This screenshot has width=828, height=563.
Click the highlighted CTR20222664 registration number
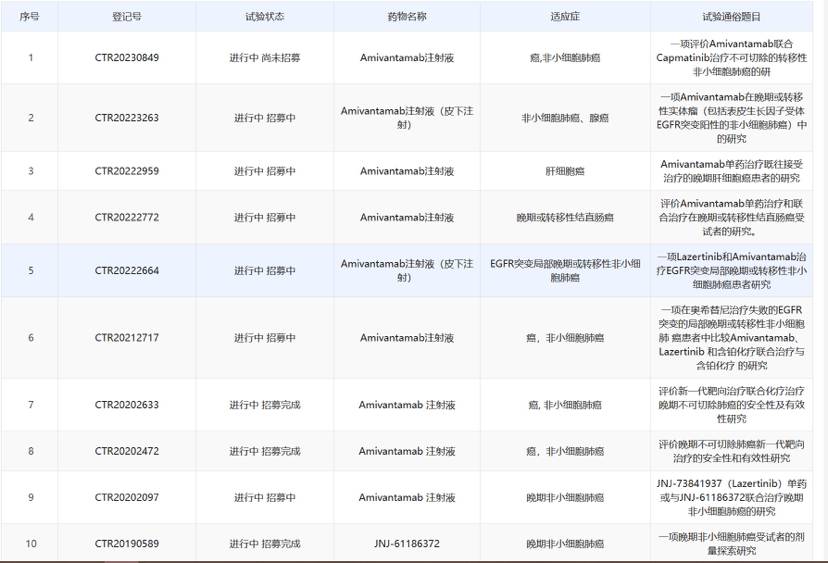pyautogui.click(x=126, y=270)
